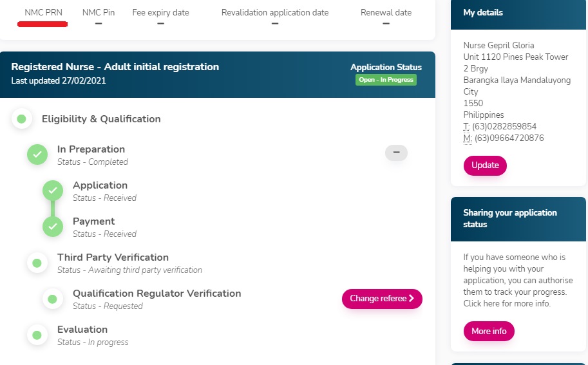Click the Evaluation status dot

(37, 335)
